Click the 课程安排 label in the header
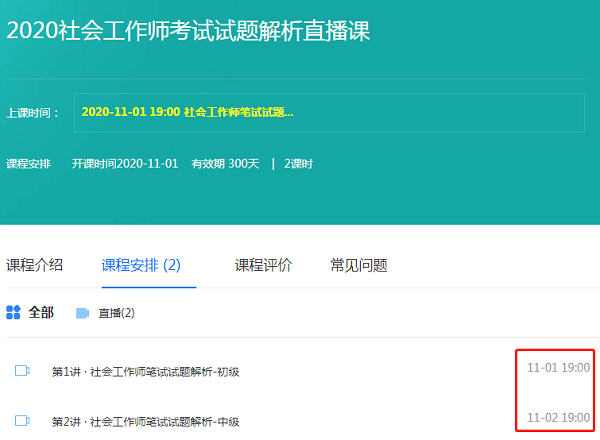The height and width of the screenshot is (440, 600). [28, 164]
